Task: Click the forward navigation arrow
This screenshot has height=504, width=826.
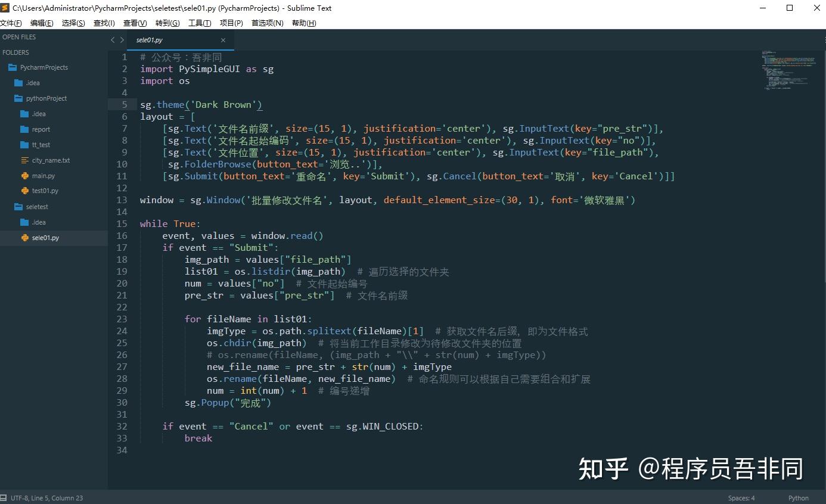Action: click(122, 39)
